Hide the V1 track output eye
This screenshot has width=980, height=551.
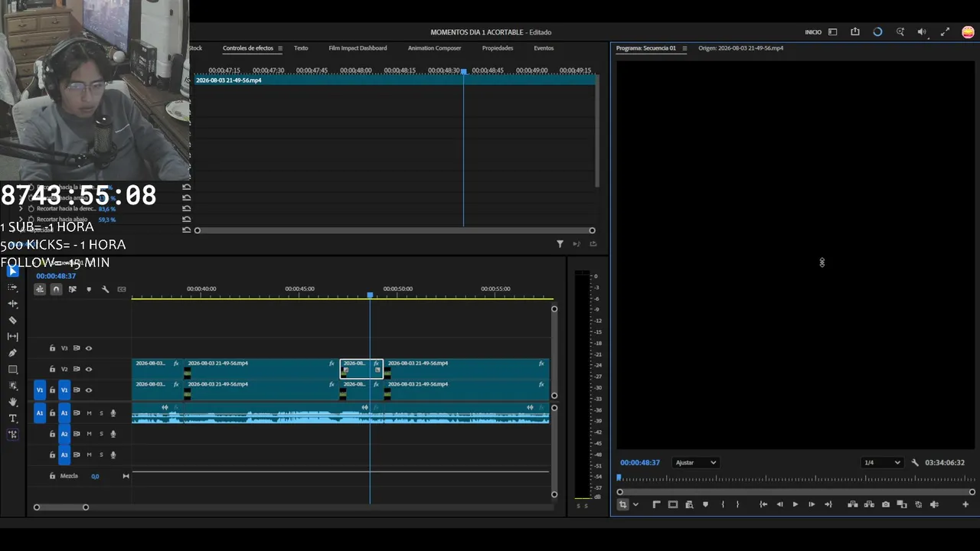coord(89,390)
